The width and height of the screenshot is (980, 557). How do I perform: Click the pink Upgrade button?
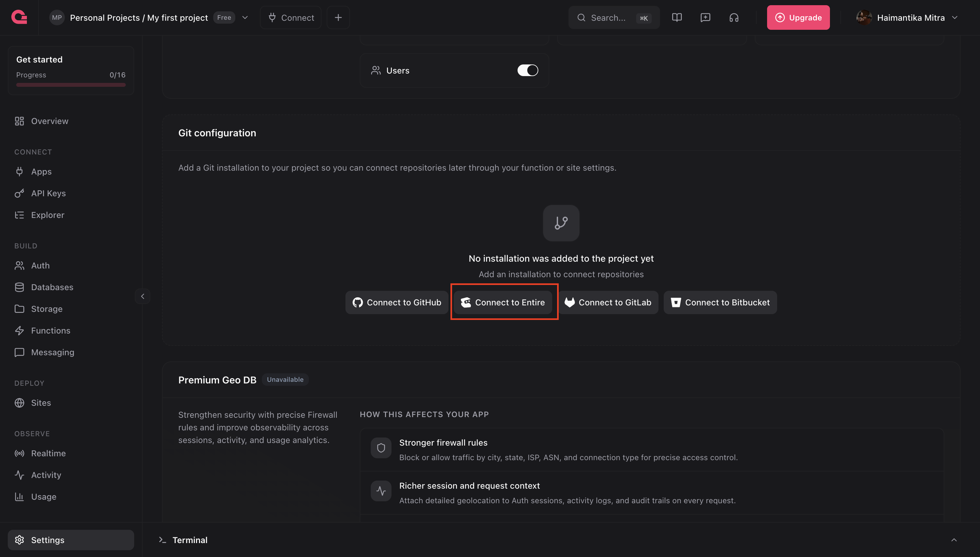click(x=798, y=17)
